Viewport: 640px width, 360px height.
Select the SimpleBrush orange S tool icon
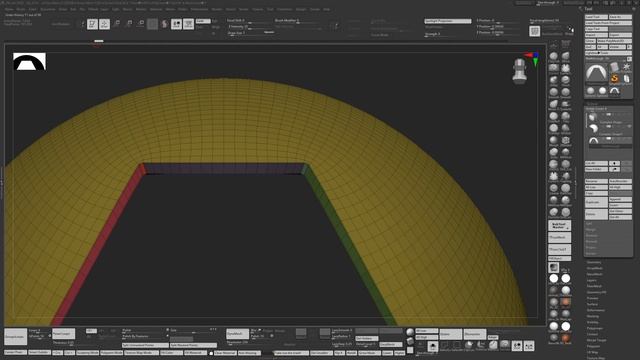click(x=615, y=79)
